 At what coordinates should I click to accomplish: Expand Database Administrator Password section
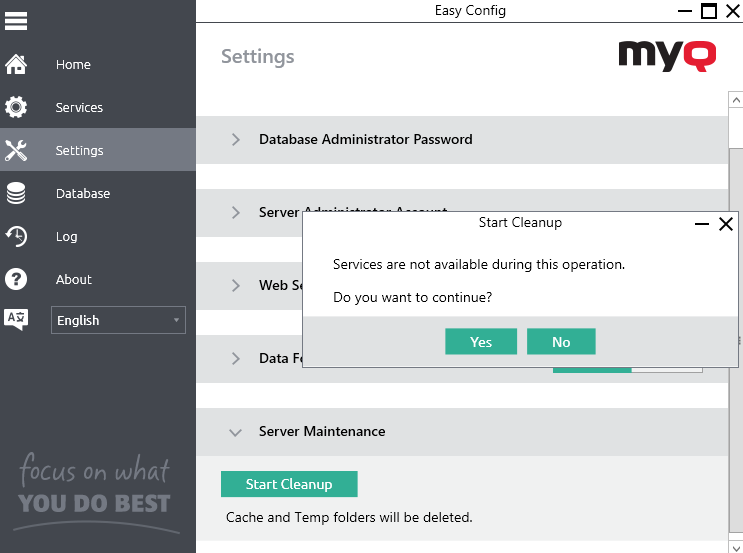(x=236, y=140)
